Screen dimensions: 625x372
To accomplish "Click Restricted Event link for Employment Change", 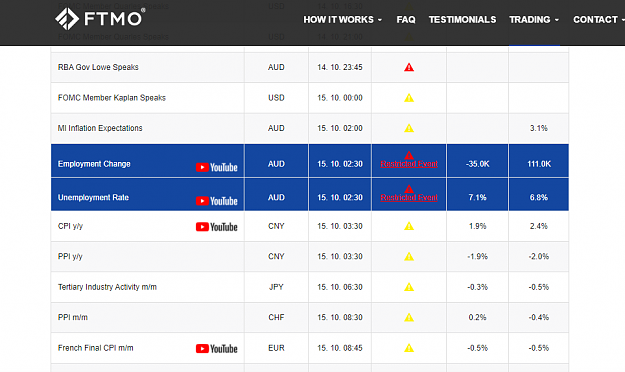I will (x=409, y=164).
